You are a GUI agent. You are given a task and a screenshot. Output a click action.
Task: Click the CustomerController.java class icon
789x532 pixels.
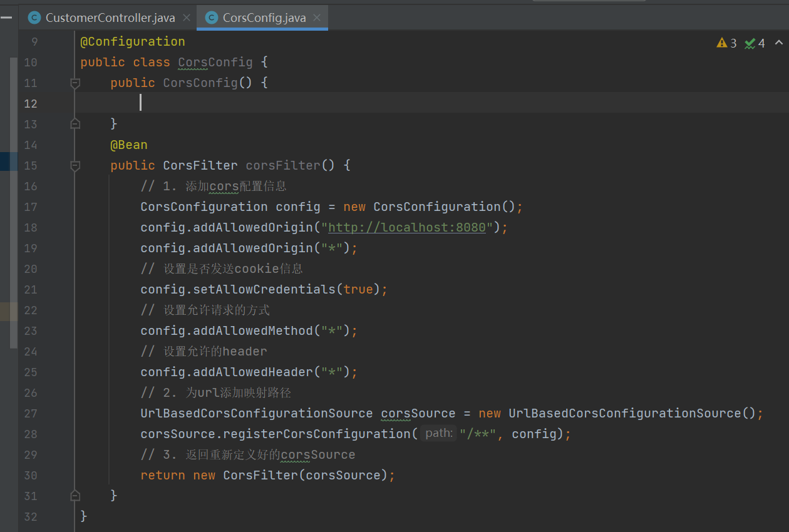34,18
